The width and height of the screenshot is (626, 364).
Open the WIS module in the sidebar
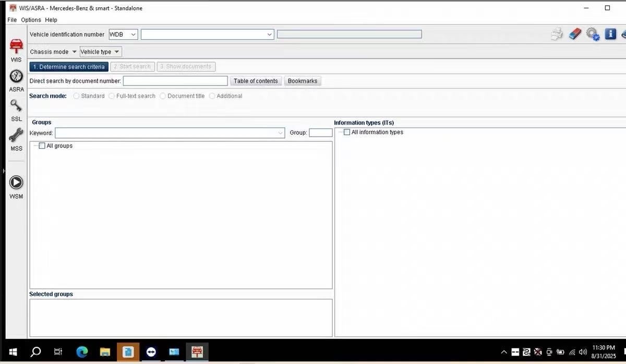16,51
